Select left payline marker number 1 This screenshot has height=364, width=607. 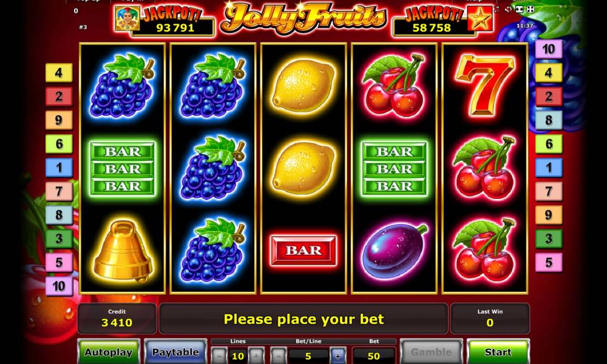[59, 167]
